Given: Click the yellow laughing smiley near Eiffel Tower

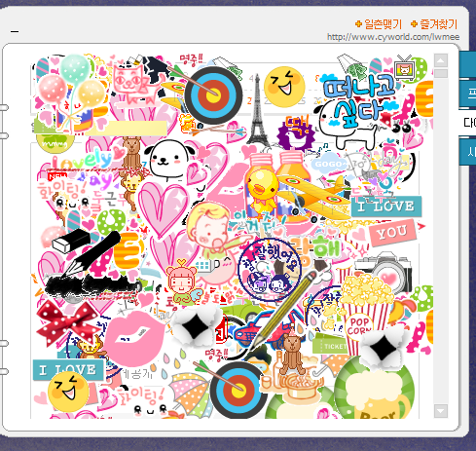Looking at the screenshot, I should (x=284, y=87).
